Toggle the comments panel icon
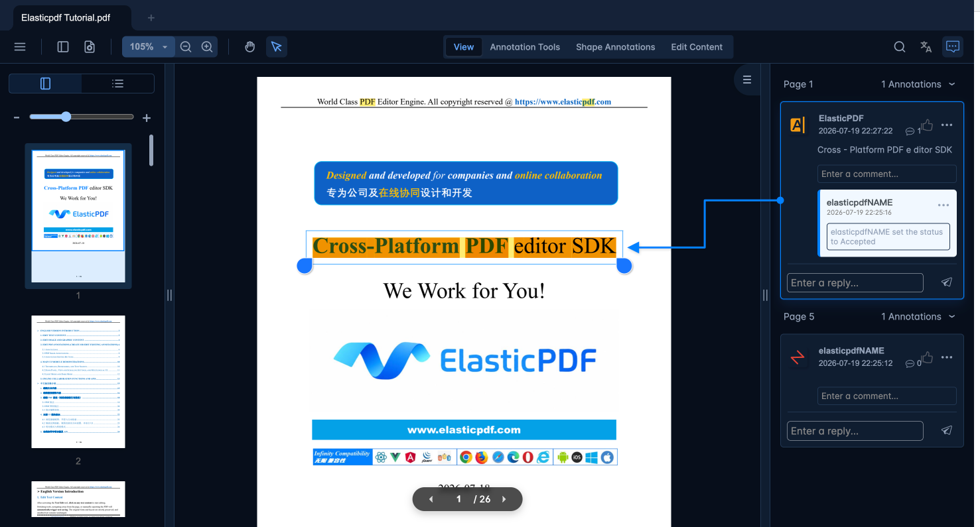The width and height of the screenshot is (980, 527). [x=953, y=47]
